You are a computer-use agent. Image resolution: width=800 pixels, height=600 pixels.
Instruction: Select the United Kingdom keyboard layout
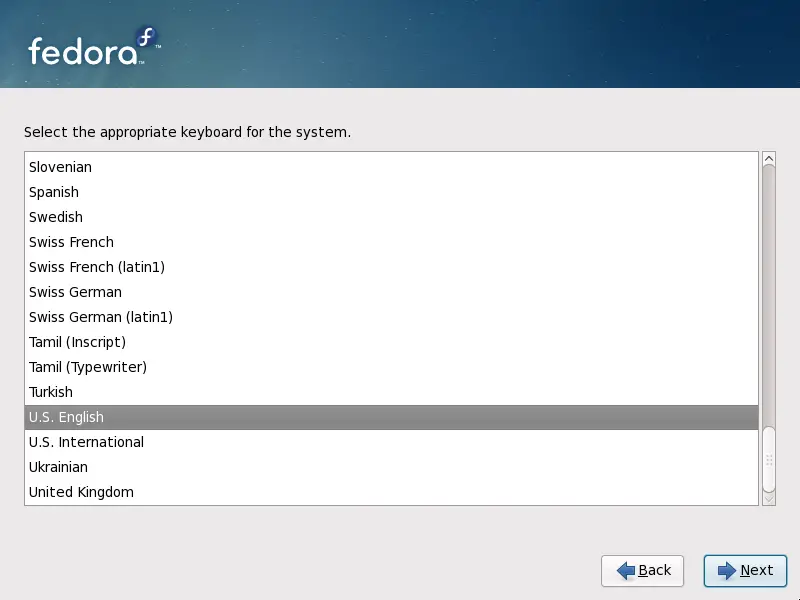[81, 492]
